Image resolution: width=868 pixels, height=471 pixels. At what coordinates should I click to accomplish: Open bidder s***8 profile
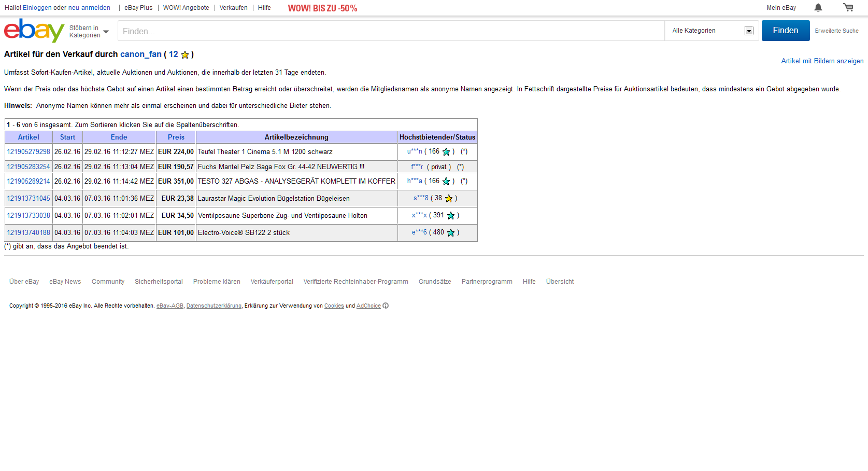click(421, 198)
